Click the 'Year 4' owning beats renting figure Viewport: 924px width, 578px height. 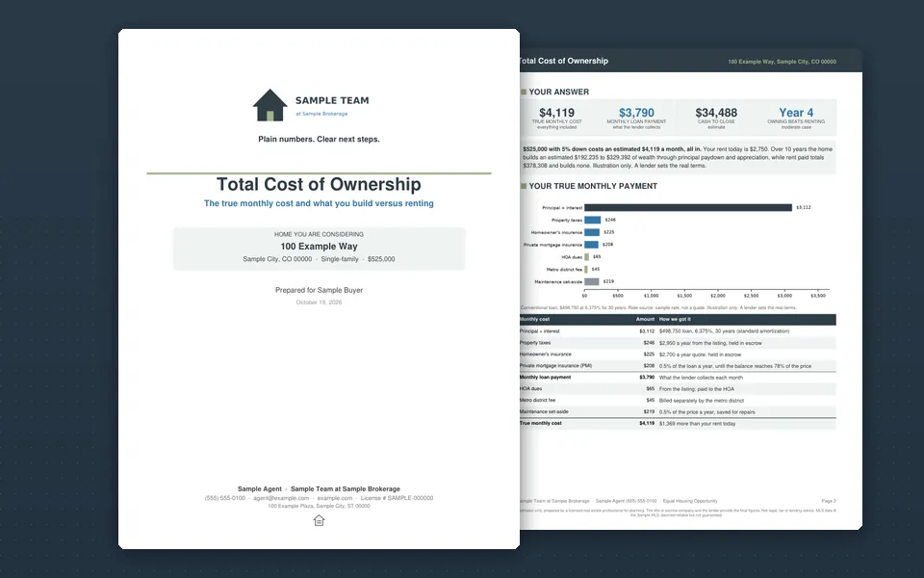pos(796,113)
